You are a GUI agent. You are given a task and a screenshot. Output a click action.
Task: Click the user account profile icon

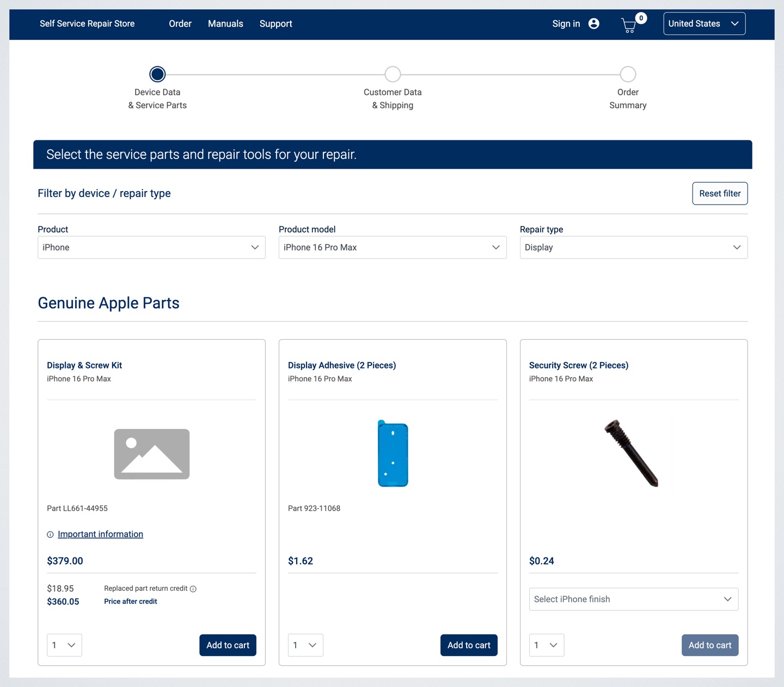click(x=594, y=23)
